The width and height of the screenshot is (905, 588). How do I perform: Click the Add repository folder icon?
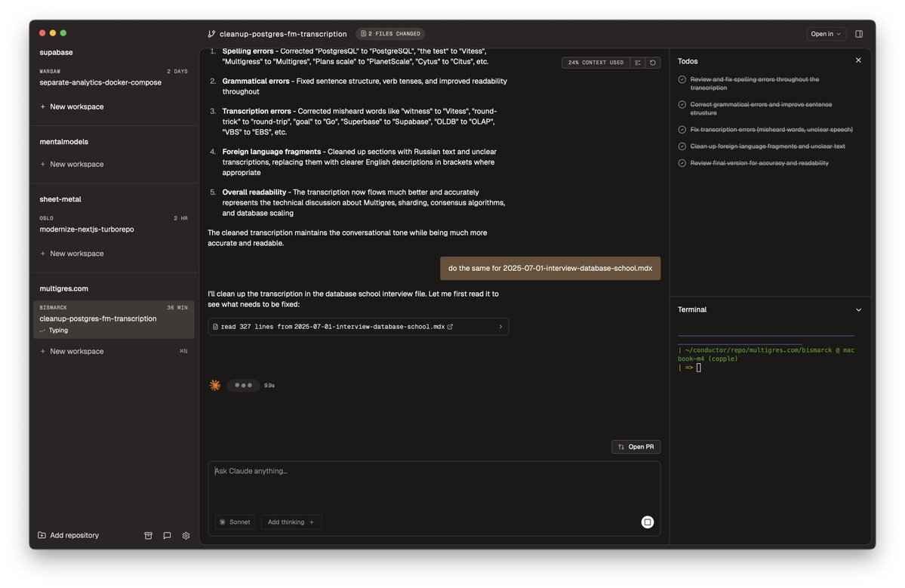click(x=42, y=535)
